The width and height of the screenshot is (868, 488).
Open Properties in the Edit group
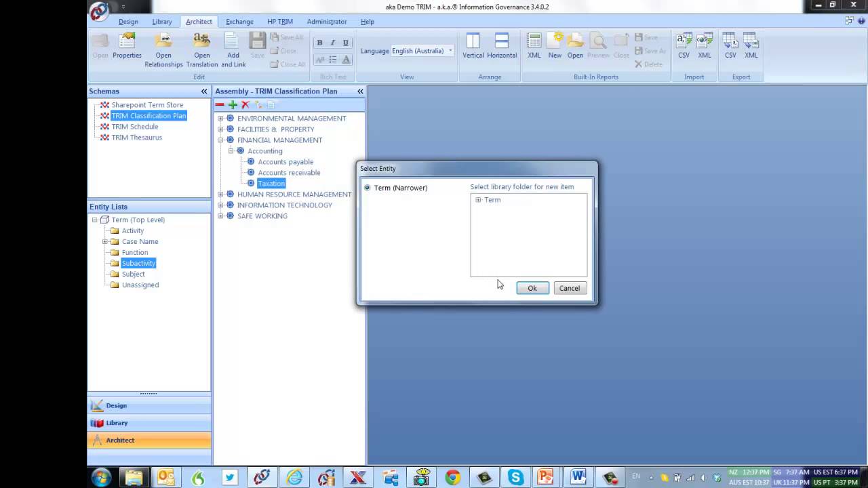(x=127, y=46)
